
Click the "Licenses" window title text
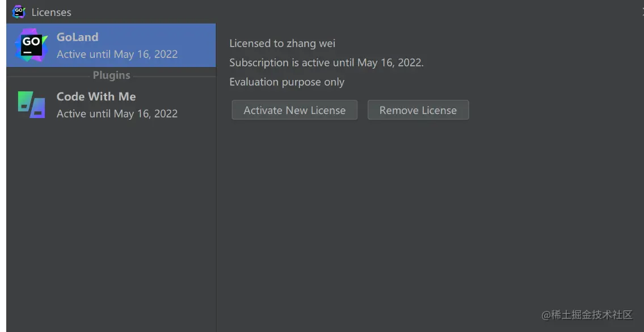(x=51, y=12)
